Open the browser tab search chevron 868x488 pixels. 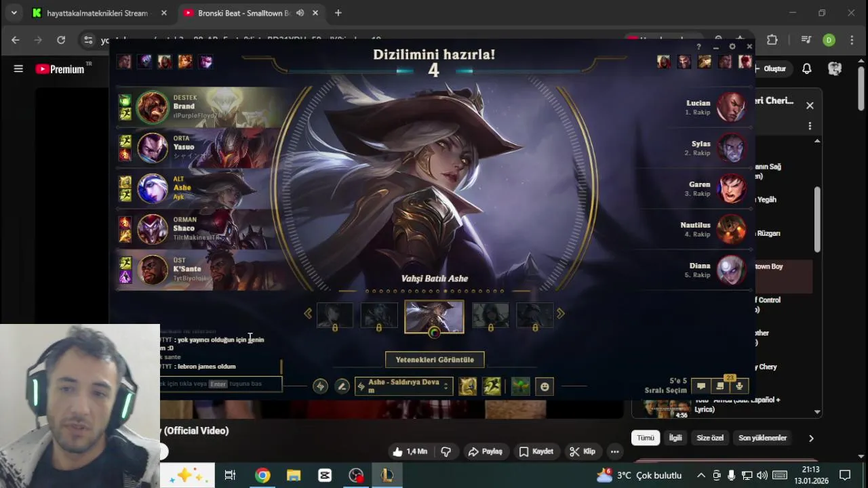(x=14, y=13)
